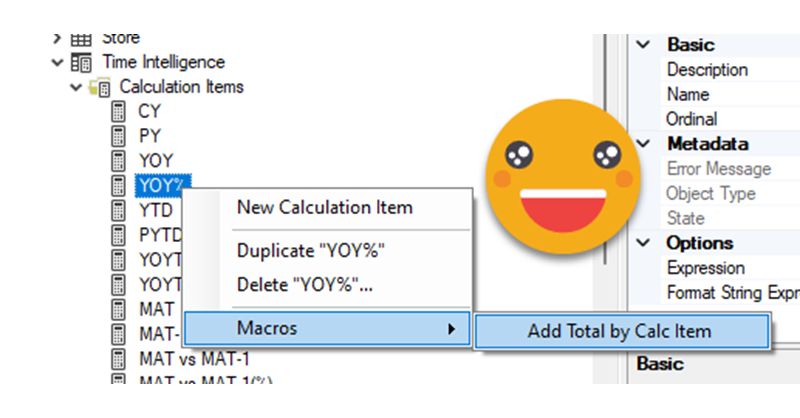This screenshot has width=800, height=418.
Task: Expand the Store table node
Action: pyautogui.click(x=57, y=39)
